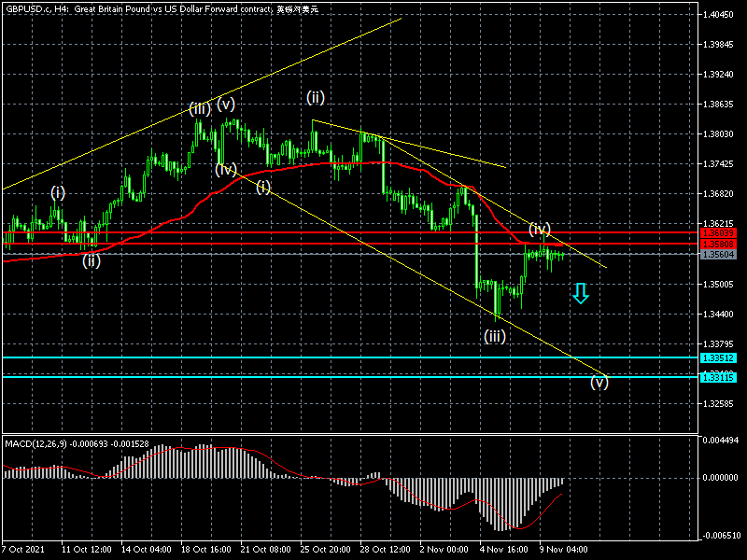The width and height of the screenshot is (747, 560).
Task: Click the 1.38635 value on the price axis
Action: (x=718, y=105)
